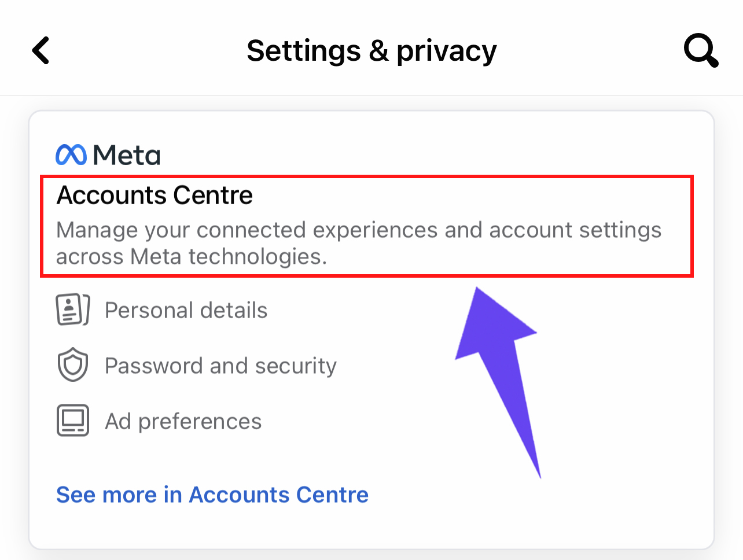The width and height of the screenshot is (743, 560).
Task: Click the Personal details ID card icon
Action: click(73, 310)
